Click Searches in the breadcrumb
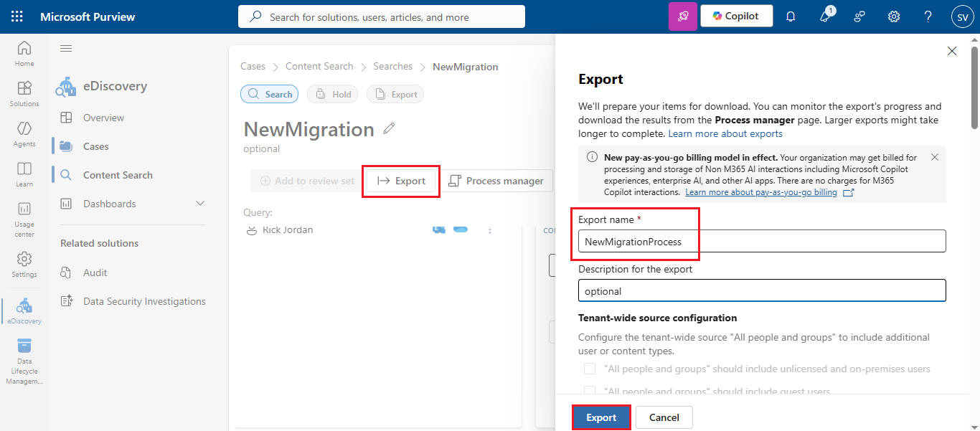The width and height of the screenshot is (980, 431). [x=392, y=66]
